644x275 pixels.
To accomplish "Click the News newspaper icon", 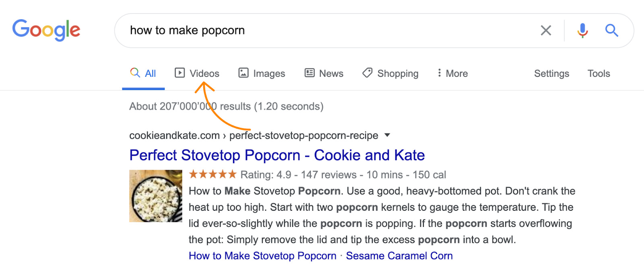I will pos(310,73).
